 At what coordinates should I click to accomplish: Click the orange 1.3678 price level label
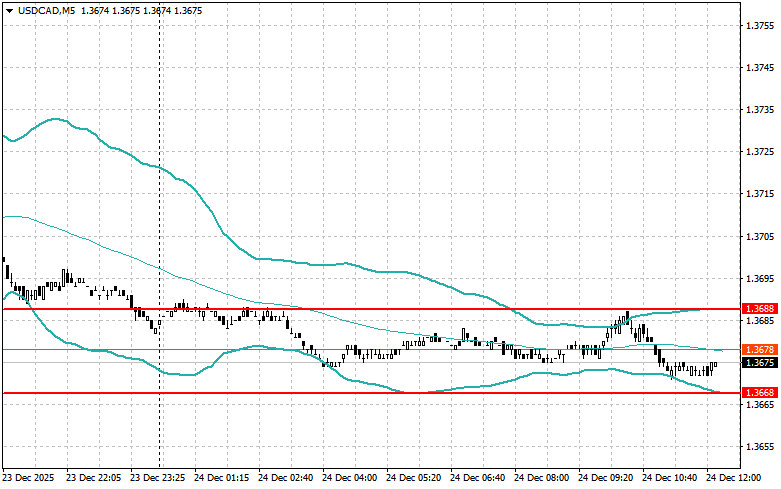pyautogui.click(x=760, y=350)
